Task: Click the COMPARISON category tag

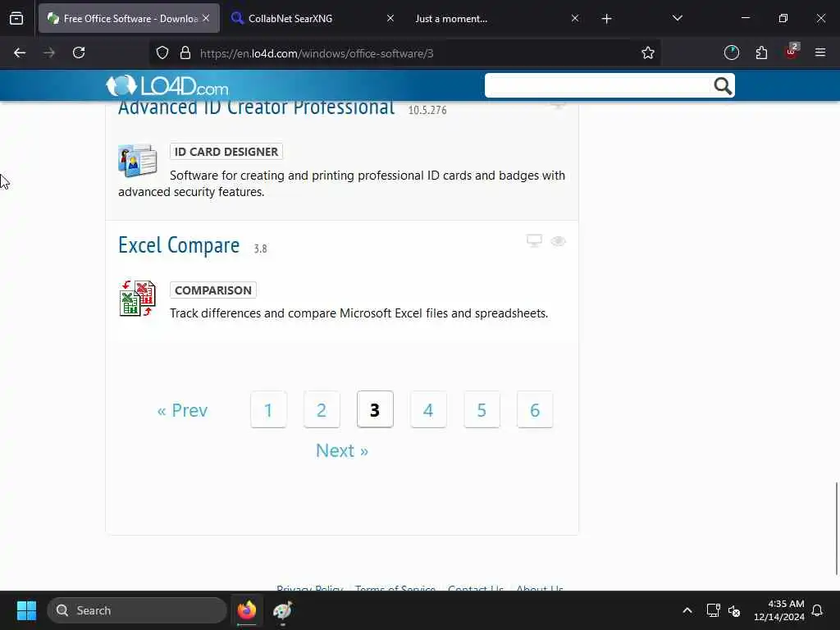Action: pyautogui.click(x=213, y=290)
